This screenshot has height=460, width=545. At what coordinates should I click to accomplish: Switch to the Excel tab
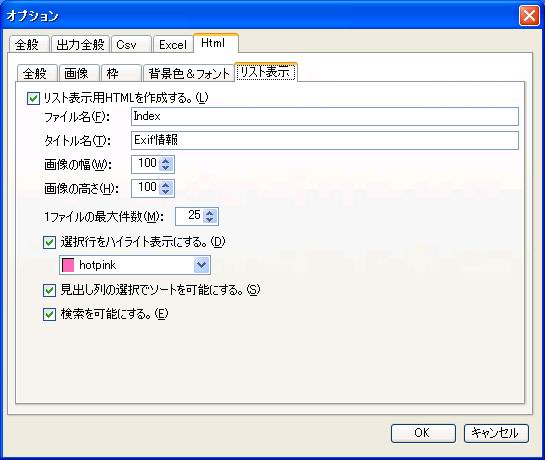pos(173,45)
